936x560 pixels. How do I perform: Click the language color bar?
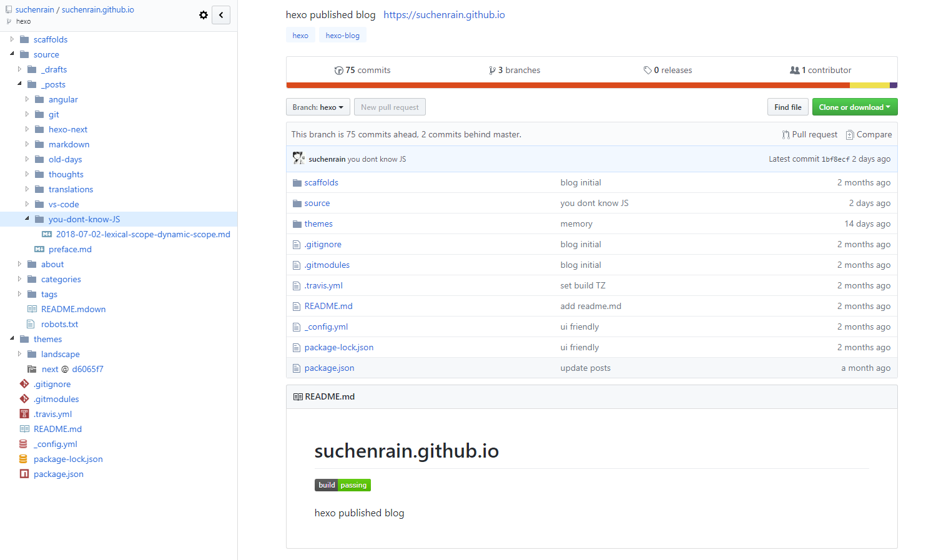[x=592, y=86]
